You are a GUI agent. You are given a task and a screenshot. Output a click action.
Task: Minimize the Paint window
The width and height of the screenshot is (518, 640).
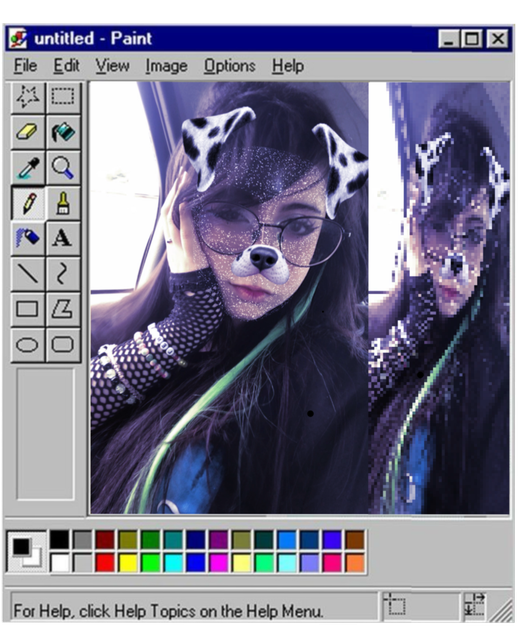coord(448,40)
